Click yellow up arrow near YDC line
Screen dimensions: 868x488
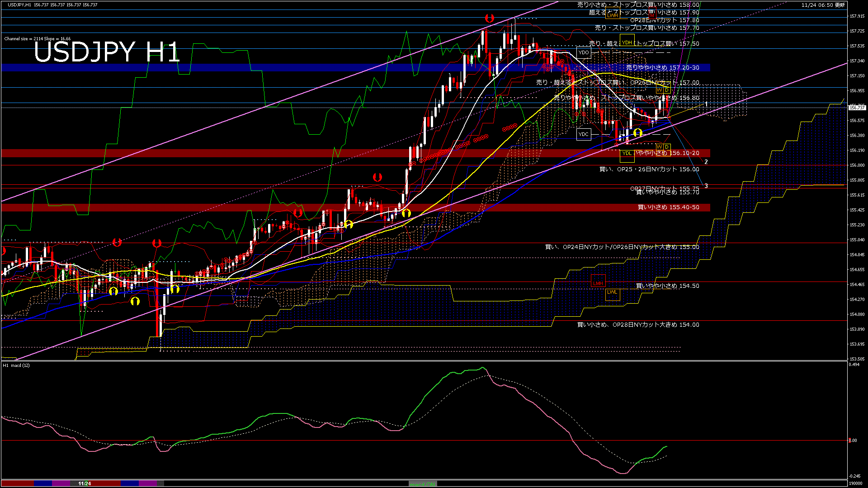[637, 132]
